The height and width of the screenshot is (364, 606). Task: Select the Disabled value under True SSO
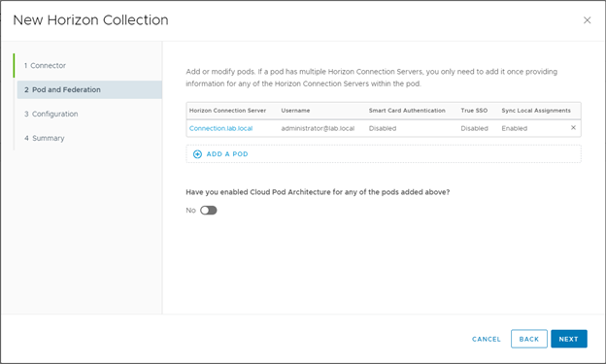474,128
